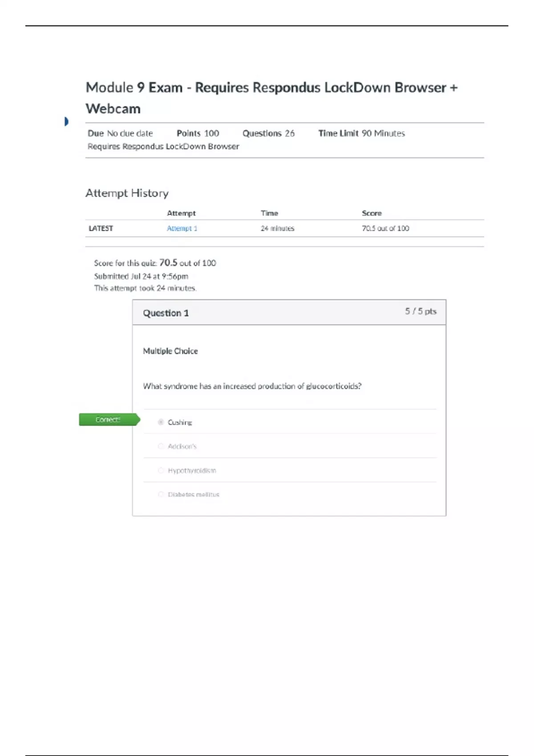Click the 5 / 5 pts score label

(x=420, y=311)
